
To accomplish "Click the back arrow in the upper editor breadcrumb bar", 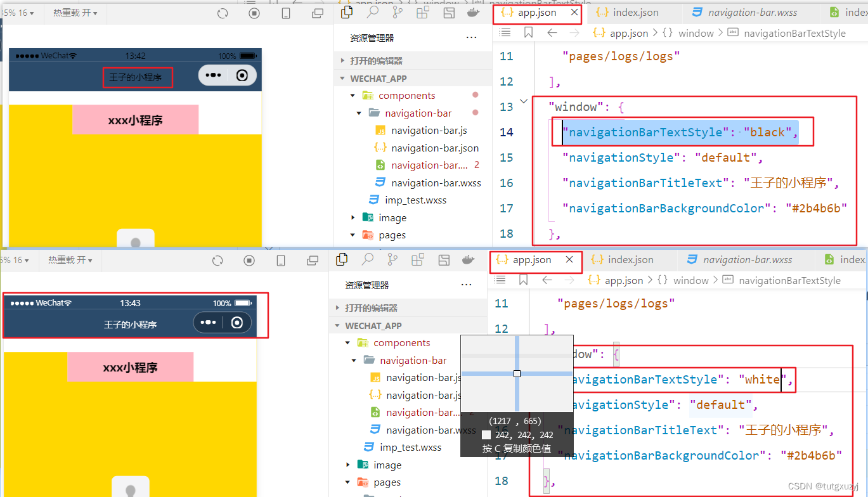I will pyautogui.click(x=552, y=33).
